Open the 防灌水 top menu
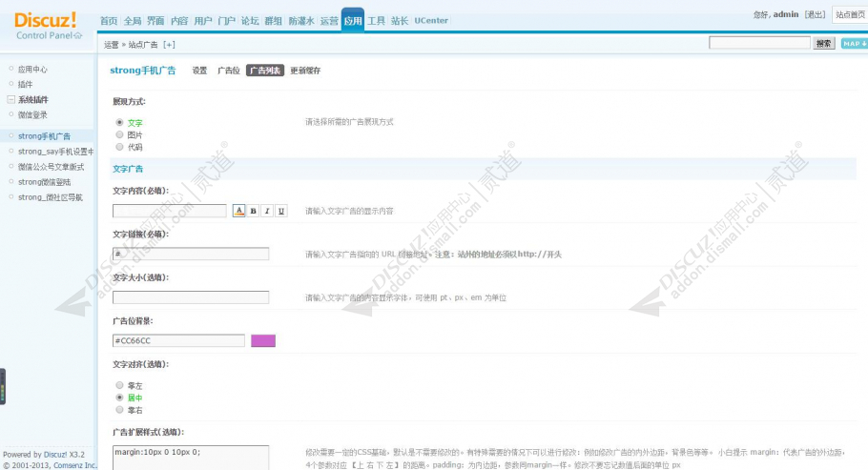The image size is (868, 470). click(301, 21)
